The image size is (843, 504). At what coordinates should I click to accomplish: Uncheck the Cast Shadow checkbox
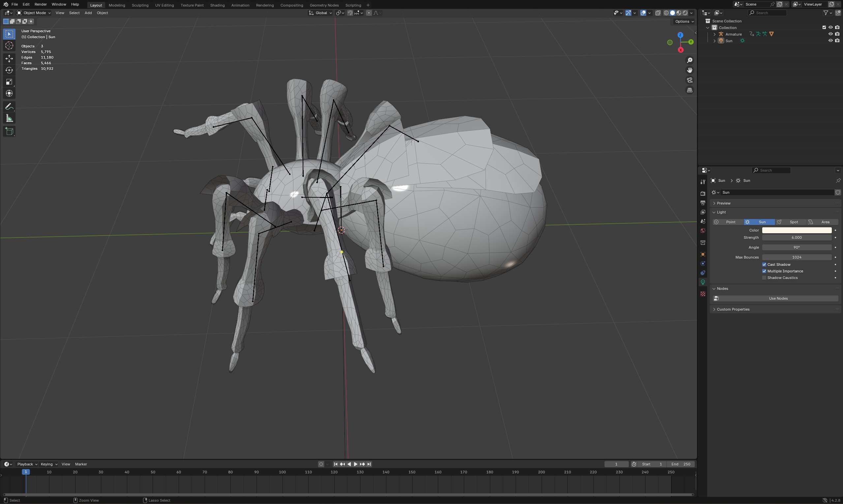coord(764,264)
